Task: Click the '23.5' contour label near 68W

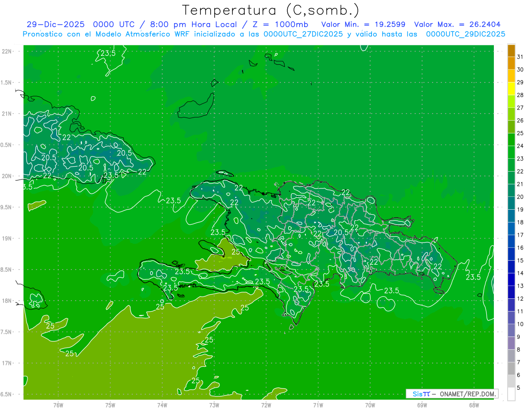Action: 473,277
